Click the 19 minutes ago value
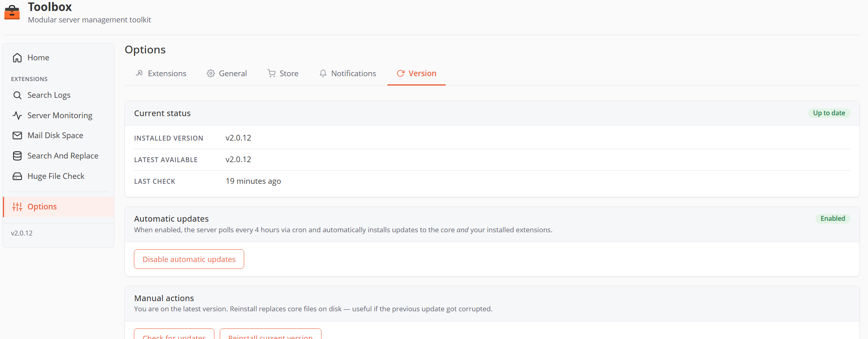 [253, 181]
